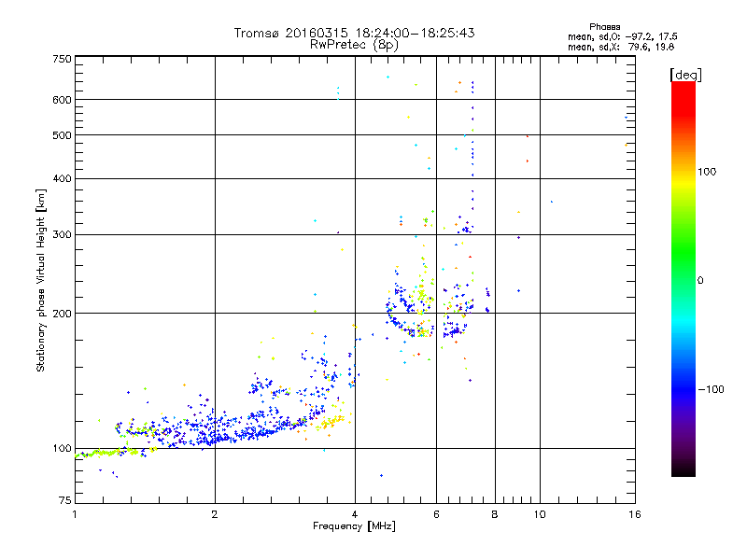
Task: Click the y-axis tick label "400"
Action: click(62, 178)
